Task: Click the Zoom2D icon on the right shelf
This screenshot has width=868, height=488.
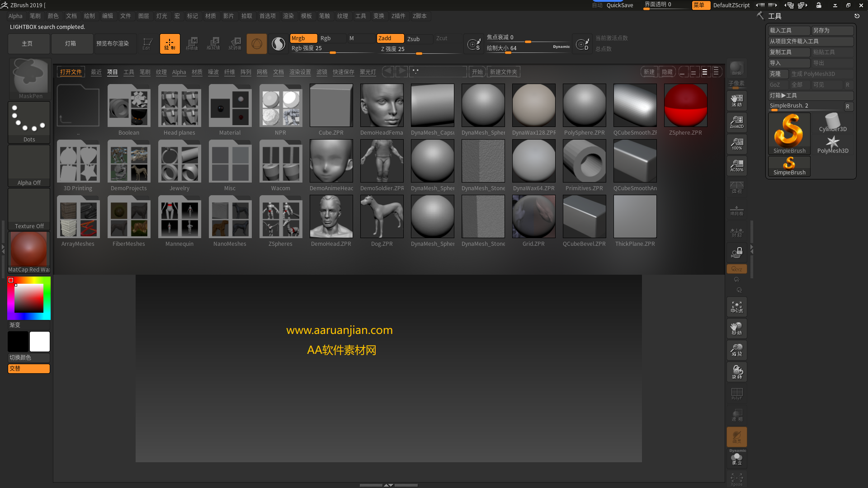Action: pos(736,122)
